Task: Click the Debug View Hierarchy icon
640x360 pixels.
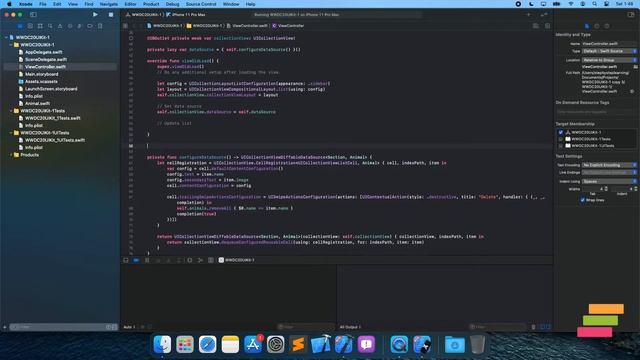Action: [189, 260]
